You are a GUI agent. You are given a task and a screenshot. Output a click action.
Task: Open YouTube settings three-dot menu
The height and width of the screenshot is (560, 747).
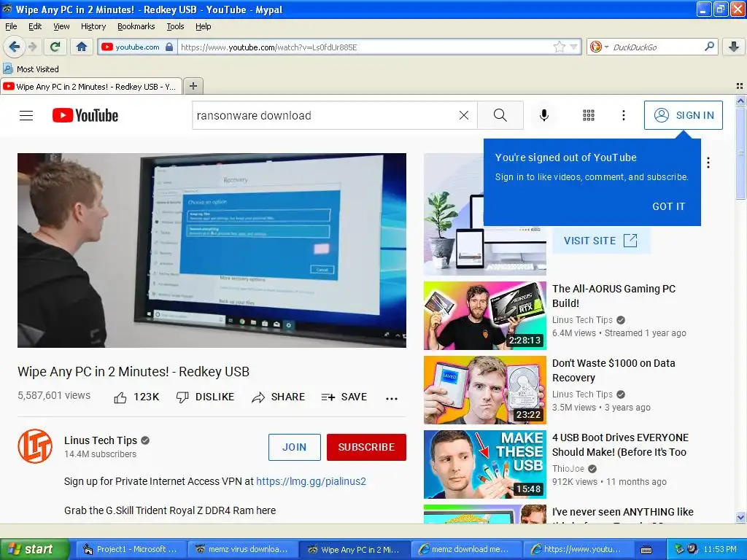pos(623,115)
